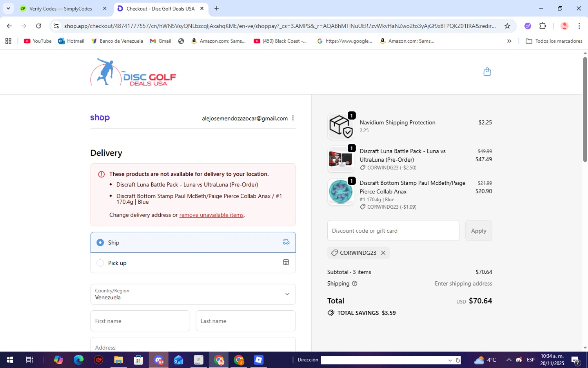Click the taskbar Dirección refresh button
Screen dimensions: 588x368
pyautogui.click(x=458, y=360)
